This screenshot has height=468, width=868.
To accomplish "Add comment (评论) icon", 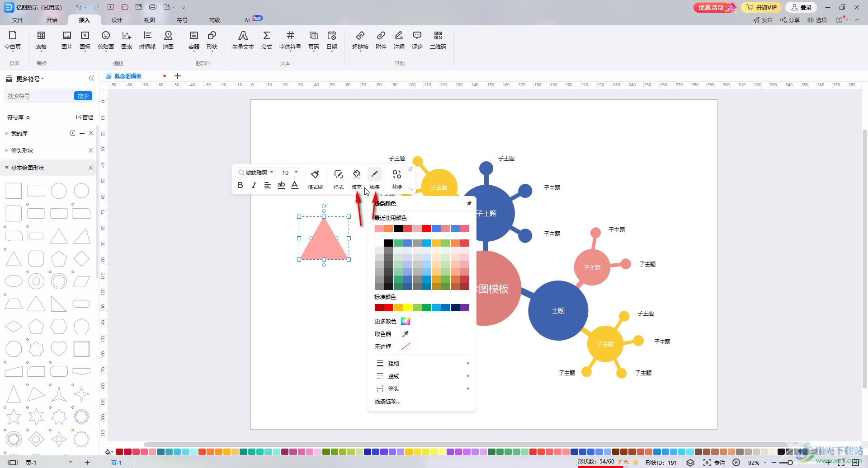I will [x=417, y=40].
